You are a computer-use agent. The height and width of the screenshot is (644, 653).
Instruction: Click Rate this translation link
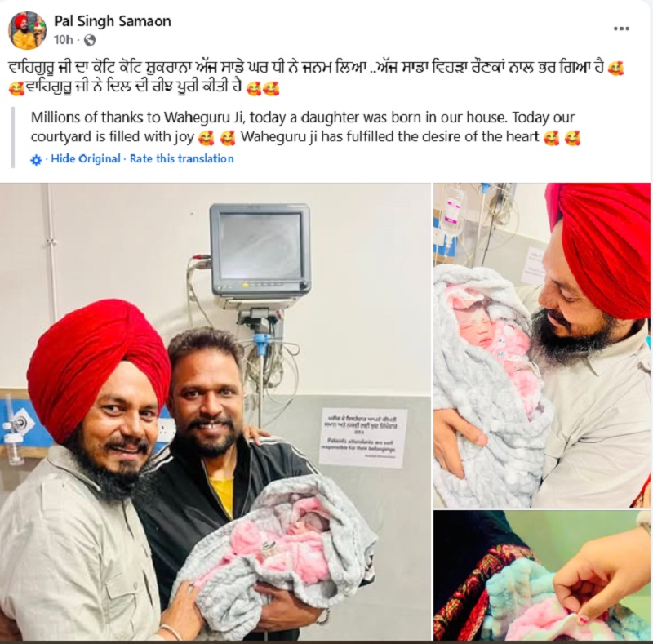point(181,158)
